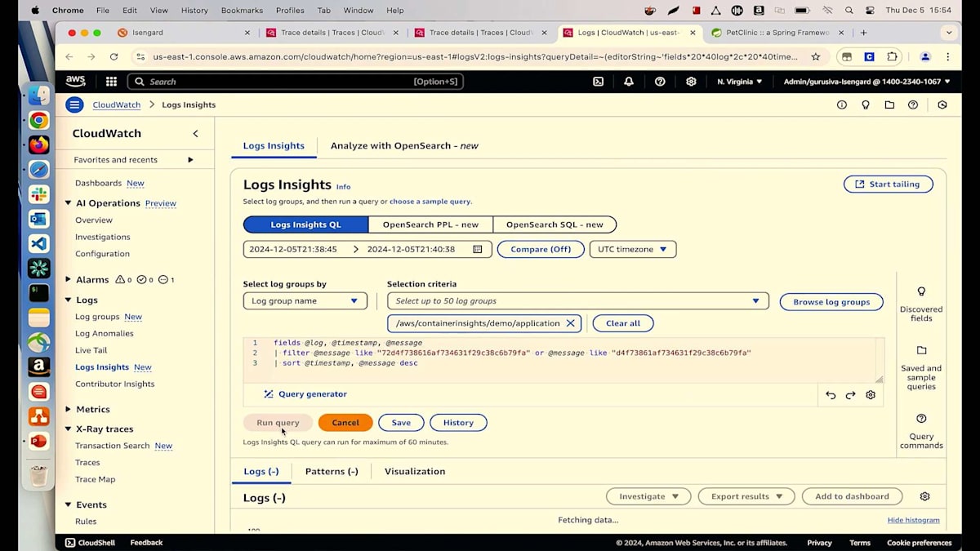Image resolution: width=980 pixels, height=551 pixels.
Task: Collapse the CloudWatch sidebar with the arrow
Action: point(195,133)
